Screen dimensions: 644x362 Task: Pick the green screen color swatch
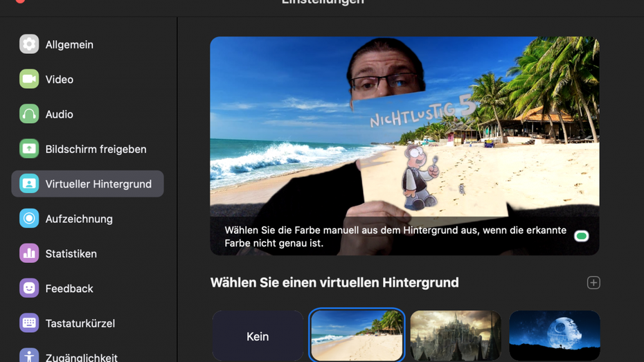click(581, 236)
